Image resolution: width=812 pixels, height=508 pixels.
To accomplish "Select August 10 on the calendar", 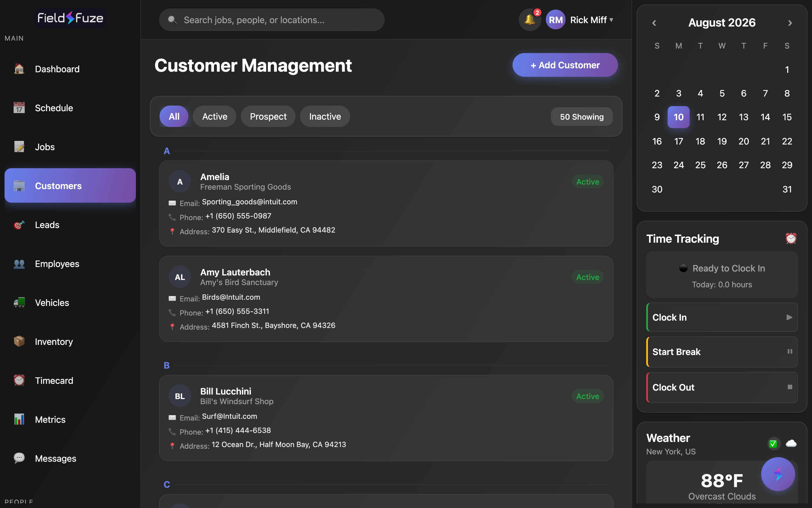I will 678,117.
